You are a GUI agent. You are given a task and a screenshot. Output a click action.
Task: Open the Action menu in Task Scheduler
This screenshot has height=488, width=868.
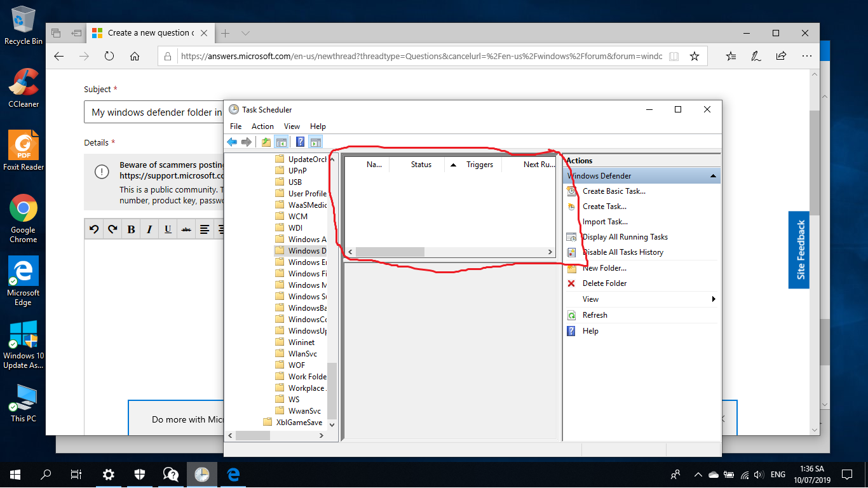coord(262,126)
